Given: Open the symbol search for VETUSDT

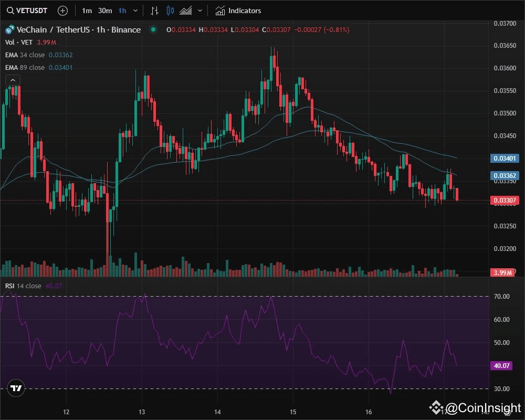Looking at the screenshot, I should [26, 10].
